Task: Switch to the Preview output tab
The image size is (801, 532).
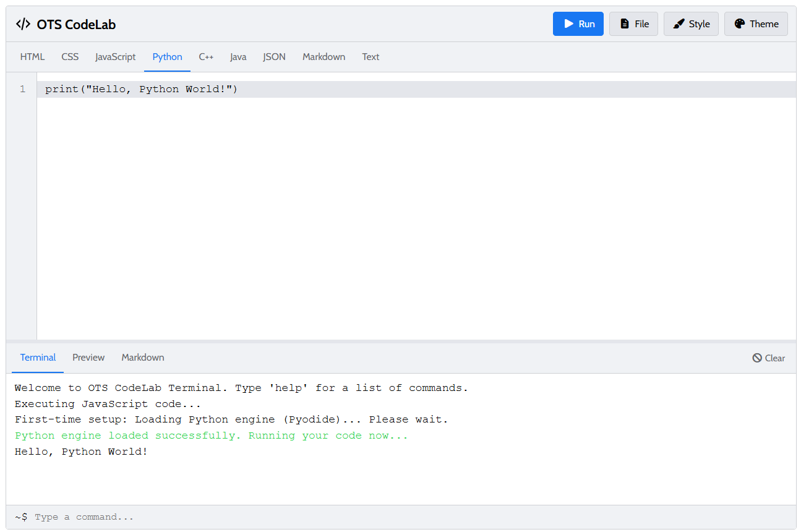Action: 88,358
